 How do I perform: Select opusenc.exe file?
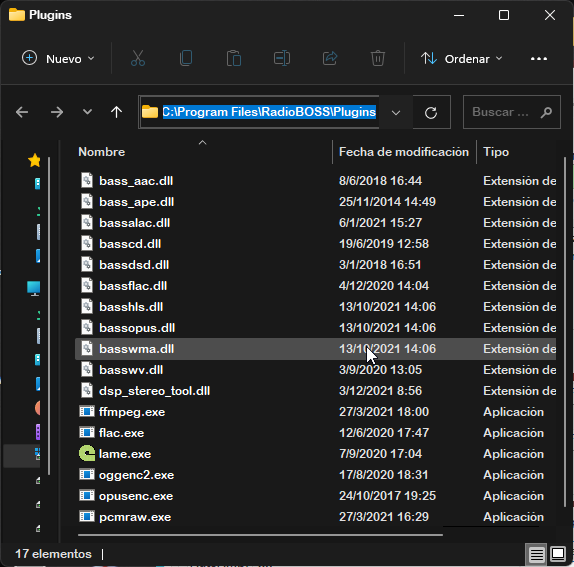coord(316,496)
